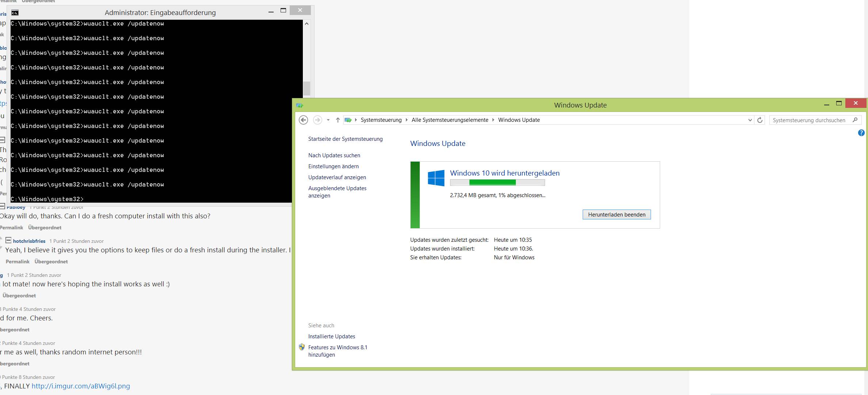Image resolution: width=868 pixels, height=395 pixels.
Task: Expand the address bar history dropdown
Action: pos(750,120)
